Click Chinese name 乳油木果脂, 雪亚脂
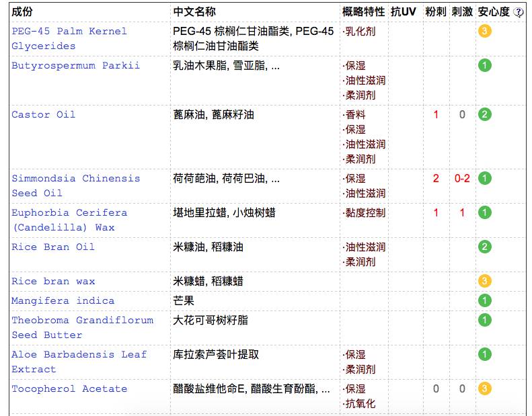 click(x=226, y=65)
